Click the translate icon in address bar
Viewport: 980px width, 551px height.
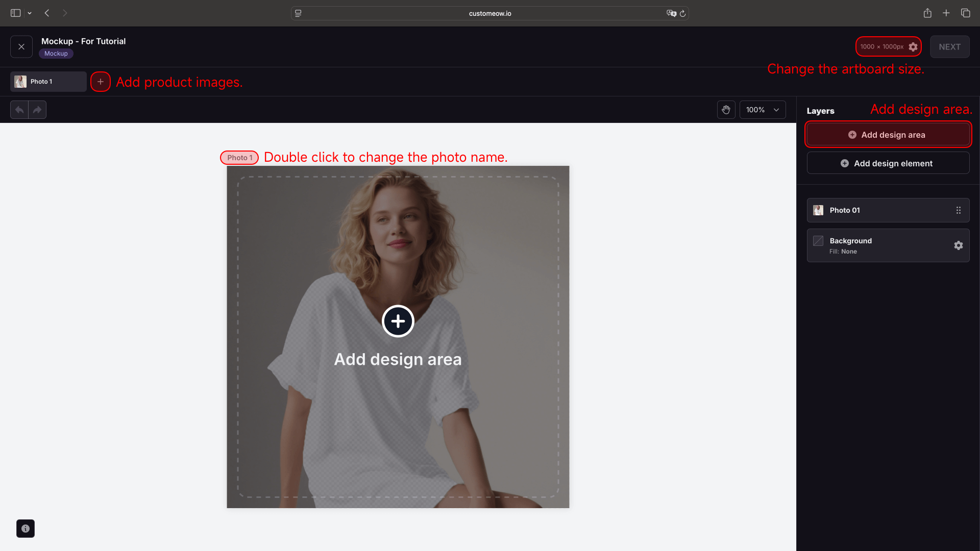pos(671,13)
